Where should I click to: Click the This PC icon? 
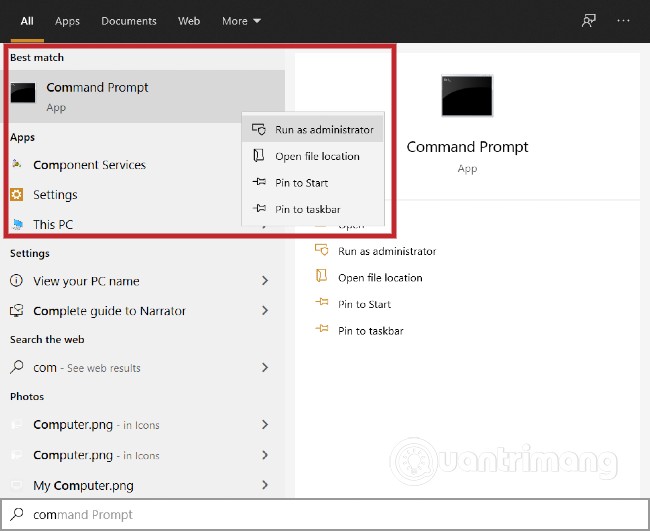click(17, 224)
